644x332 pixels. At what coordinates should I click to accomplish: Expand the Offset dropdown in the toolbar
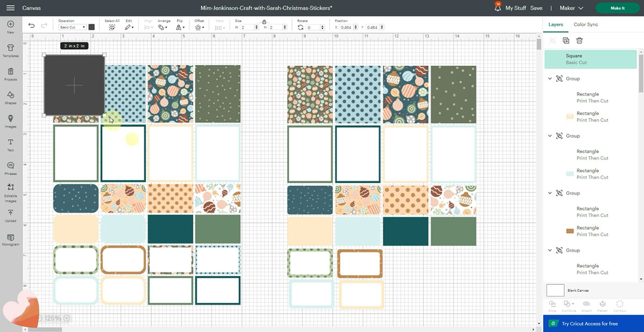[x=199, y=27]
